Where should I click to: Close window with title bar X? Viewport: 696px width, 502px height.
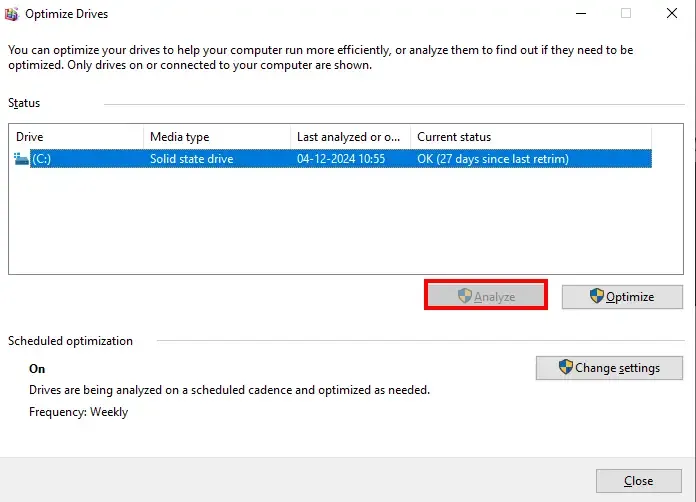pos(672,13)
